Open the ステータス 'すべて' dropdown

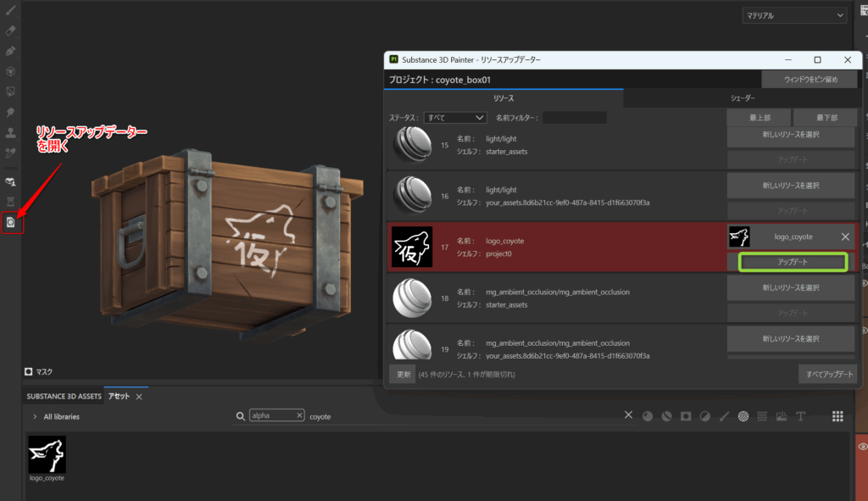coord(455,117)
